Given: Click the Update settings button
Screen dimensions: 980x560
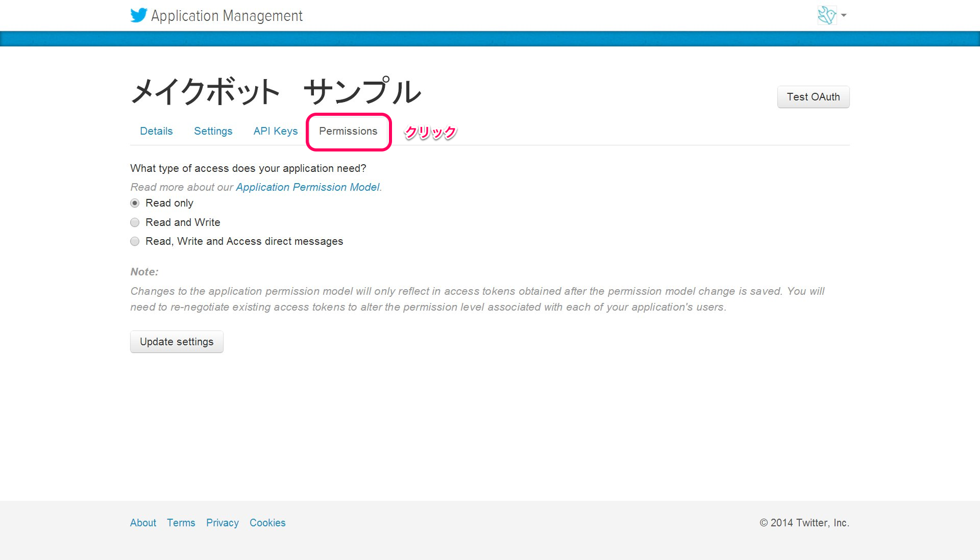Looking at the screenshot, I should pyautogui.click(x=177, y=342).
